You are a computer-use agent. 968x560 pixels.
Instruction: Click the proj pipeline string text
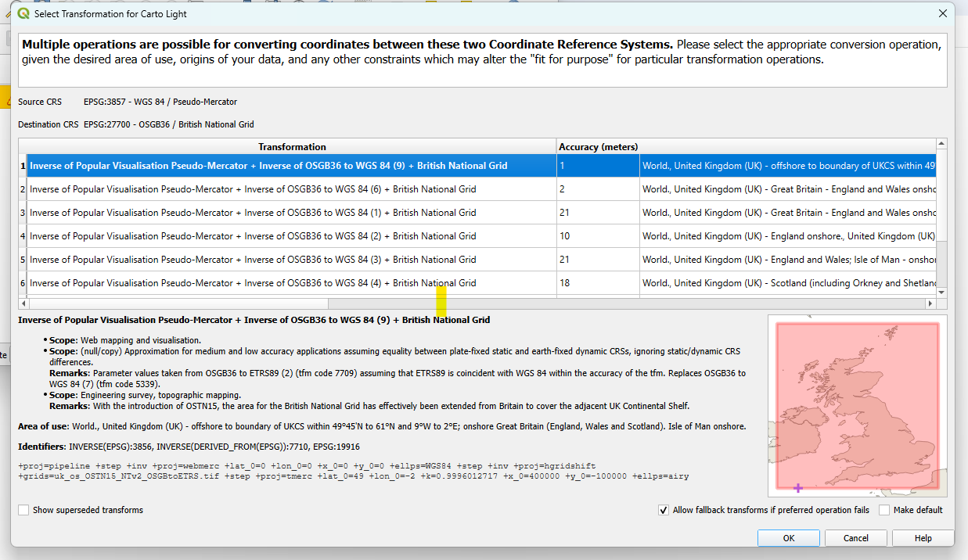coord(354,471)
